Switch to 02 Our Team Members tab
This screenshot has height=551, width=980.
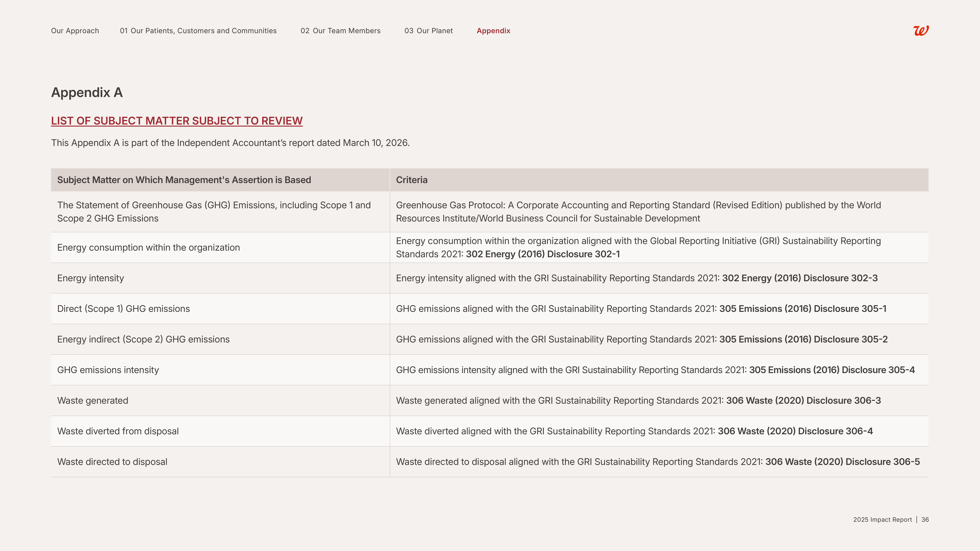[x=341, y=31]
